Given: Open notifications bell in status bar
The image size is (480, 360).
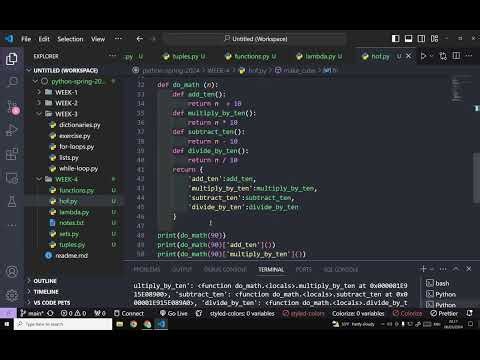Looking at the screenshot, I should (x=470, y=313).
